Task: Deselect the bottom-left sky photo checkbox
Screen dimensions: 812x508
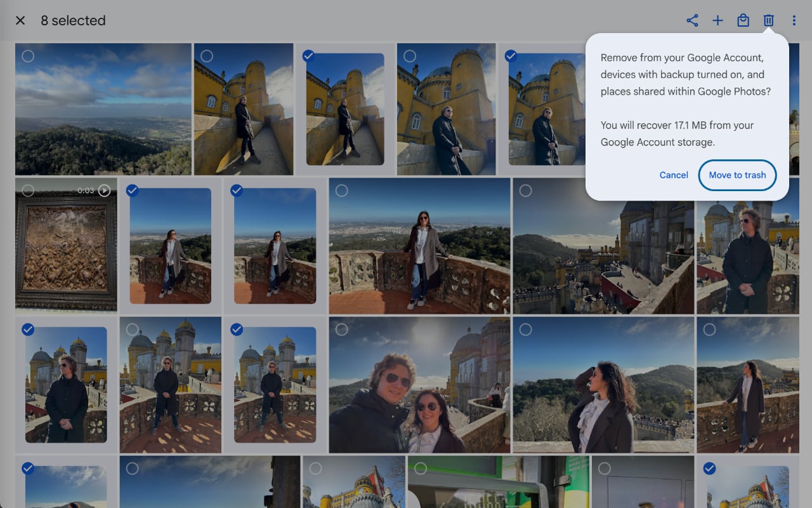Action: coord(28,469)
